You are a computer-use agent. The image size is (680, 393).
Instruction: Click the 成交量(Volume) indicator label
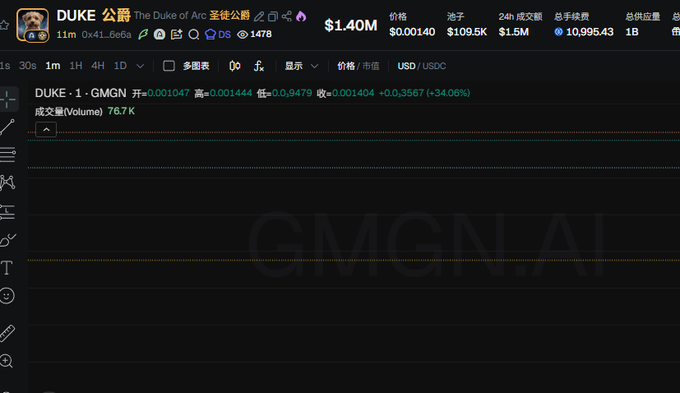point(69,111)
